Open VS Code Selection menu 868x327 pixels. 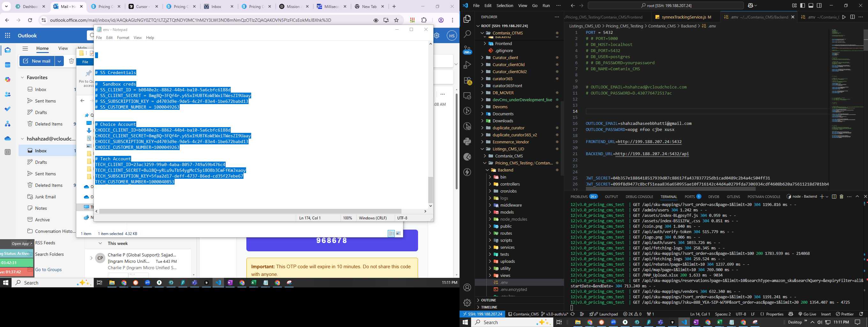click(x=505, y=5)
